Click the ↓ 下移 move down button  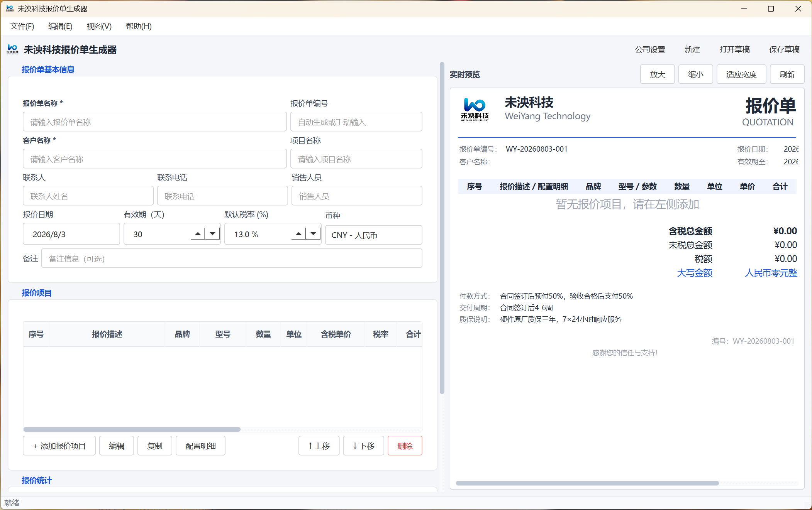[363, 446]
